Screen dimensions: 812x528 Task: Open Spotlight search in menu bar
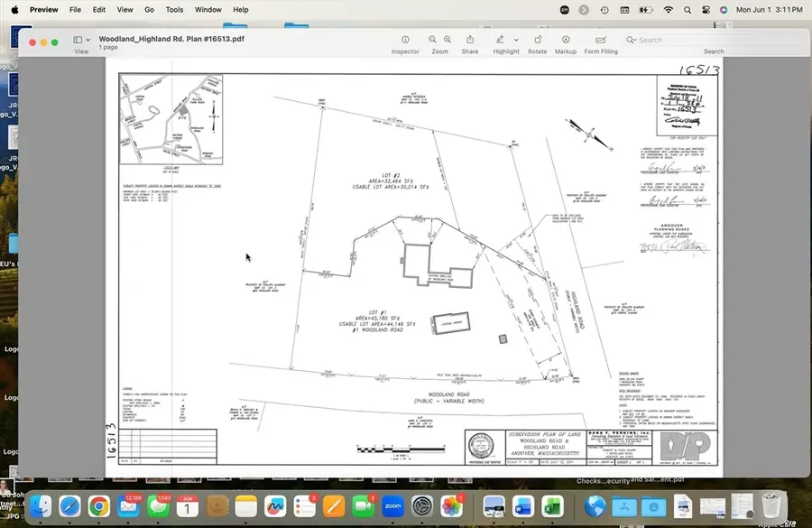tap(687, 9)
